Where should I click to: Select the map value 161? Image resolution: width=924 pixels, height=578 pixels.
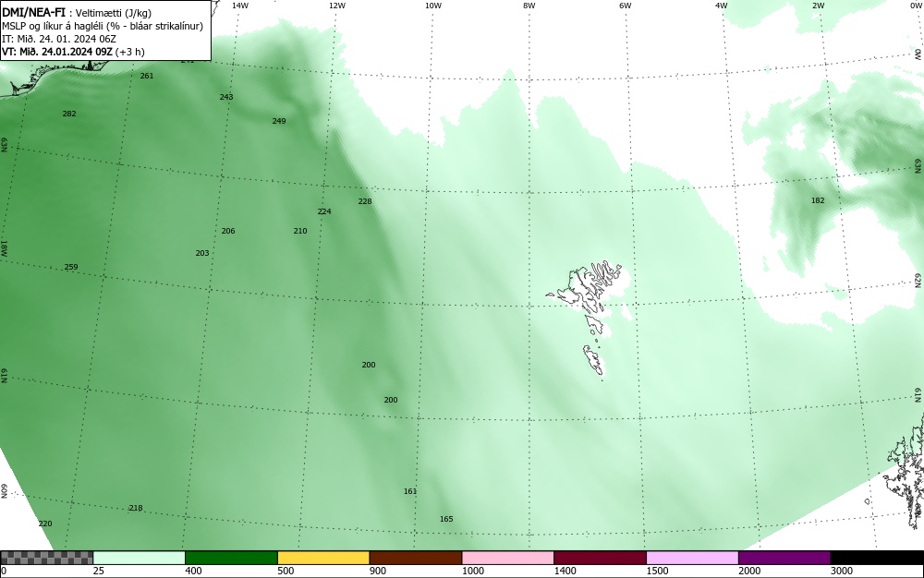pos(410,491)
